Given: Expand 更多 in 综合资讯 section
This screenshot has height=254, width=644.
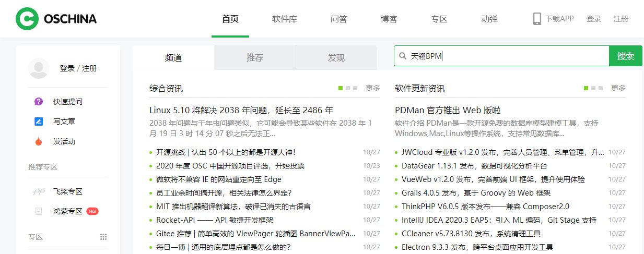Looking at the screenshot, I should 373,88.
